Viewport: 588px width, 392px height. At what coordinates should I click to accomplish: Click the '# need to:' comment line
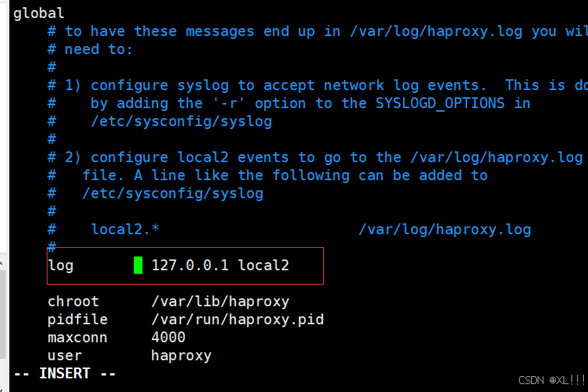[90, 49]
